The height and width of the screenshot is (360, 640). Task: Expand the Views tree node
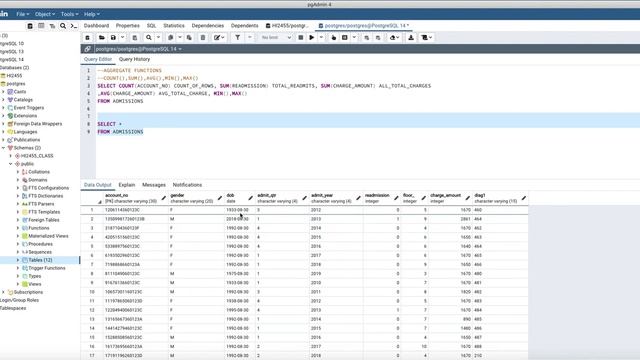(x=18, y=284)
